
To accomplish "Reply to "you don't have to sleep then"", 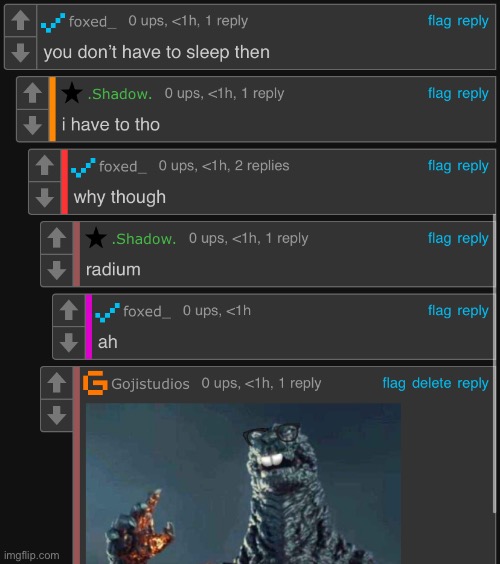I will 473,21.
